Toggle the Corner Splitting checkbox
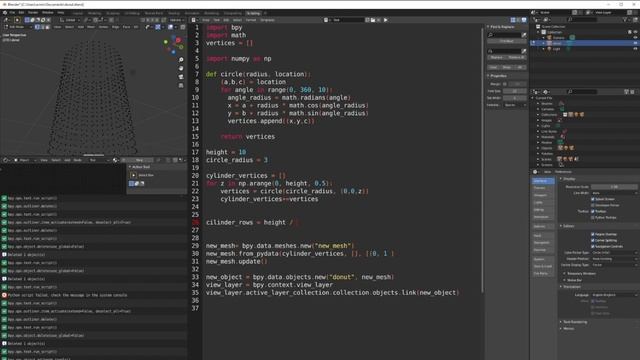 click(x=593, y=240)
